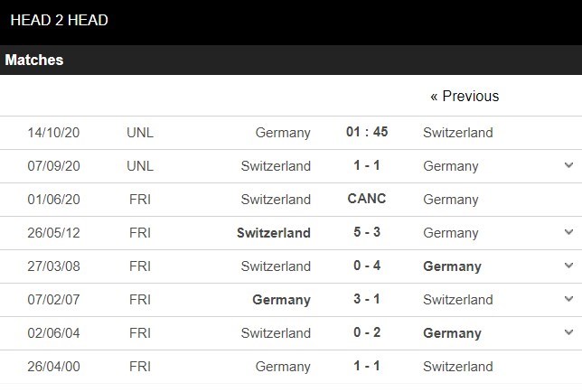
Task: Click the 0 - 4 score result
Action: pyautogui.click(x=367, y=266)
